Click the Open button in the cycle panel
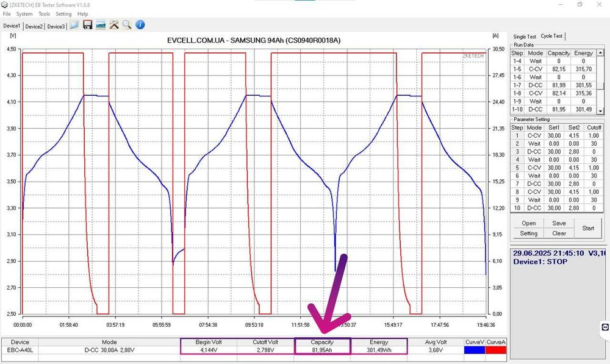The image size is (610, 364). pos(529,223)
